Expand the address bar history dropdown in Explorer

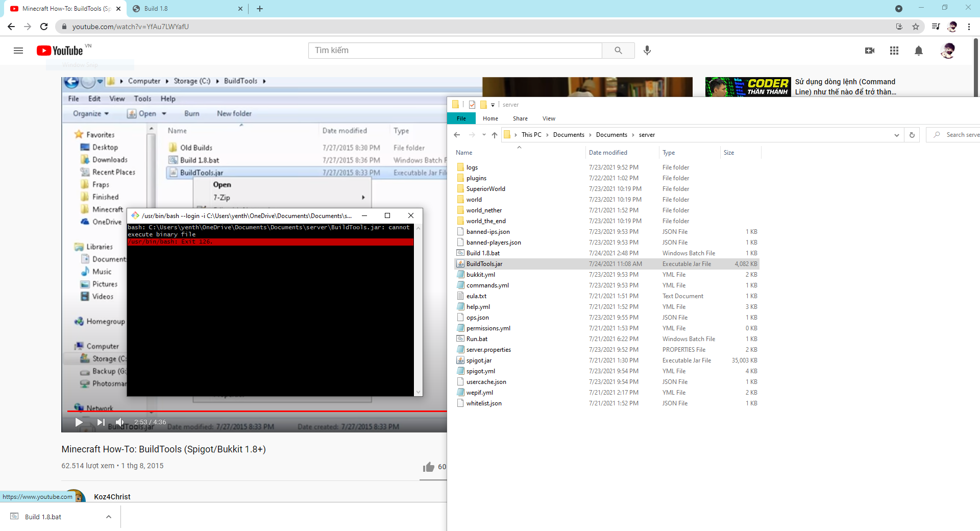click(x=896, y=135)
